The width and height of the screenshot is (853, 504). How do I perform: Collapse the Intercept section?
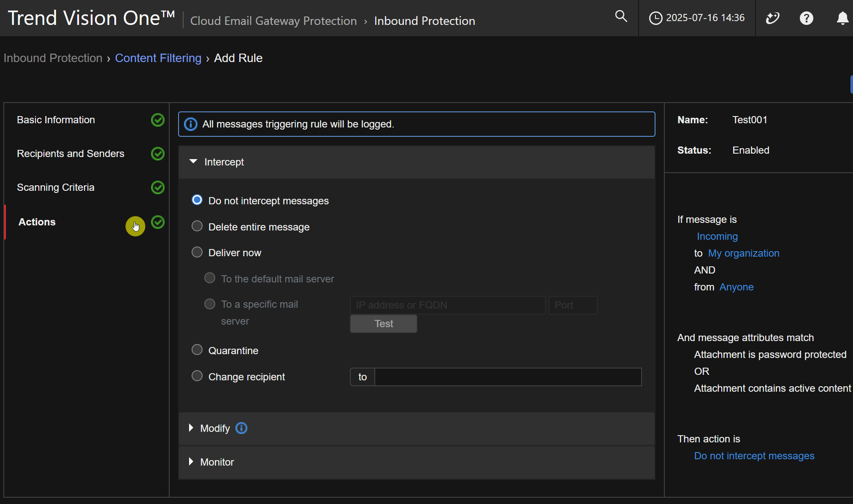tap(193, 162)
